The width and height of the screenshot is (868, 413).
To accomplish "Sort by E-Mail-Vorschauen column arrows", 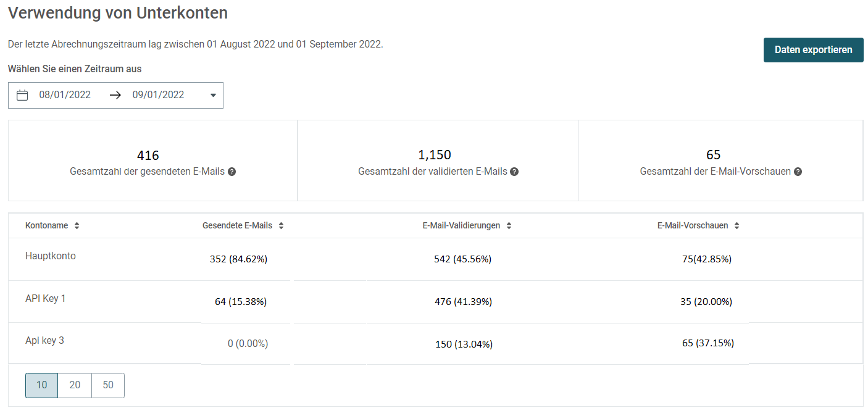I will (737, 226).
